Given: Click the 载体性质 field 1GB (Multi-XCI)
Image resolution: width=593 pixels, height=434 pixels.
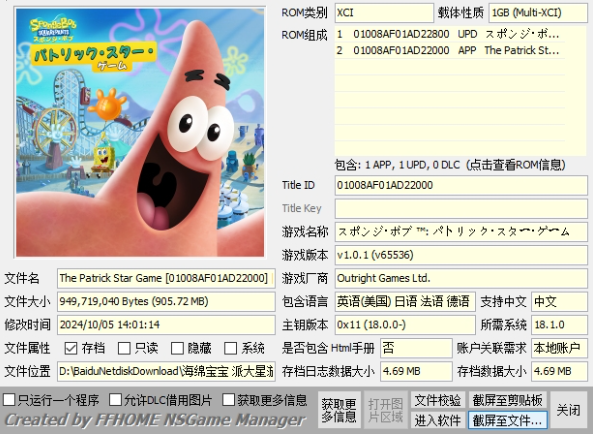Looking at the screenshot, I should click(538, 13).
